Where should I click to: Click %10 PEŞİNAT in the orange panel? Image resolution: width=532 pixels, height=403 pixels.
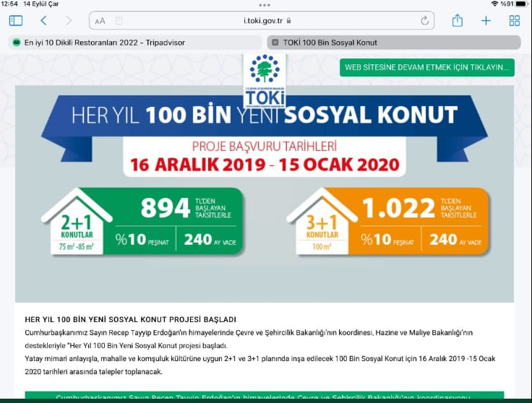point(387,240)
